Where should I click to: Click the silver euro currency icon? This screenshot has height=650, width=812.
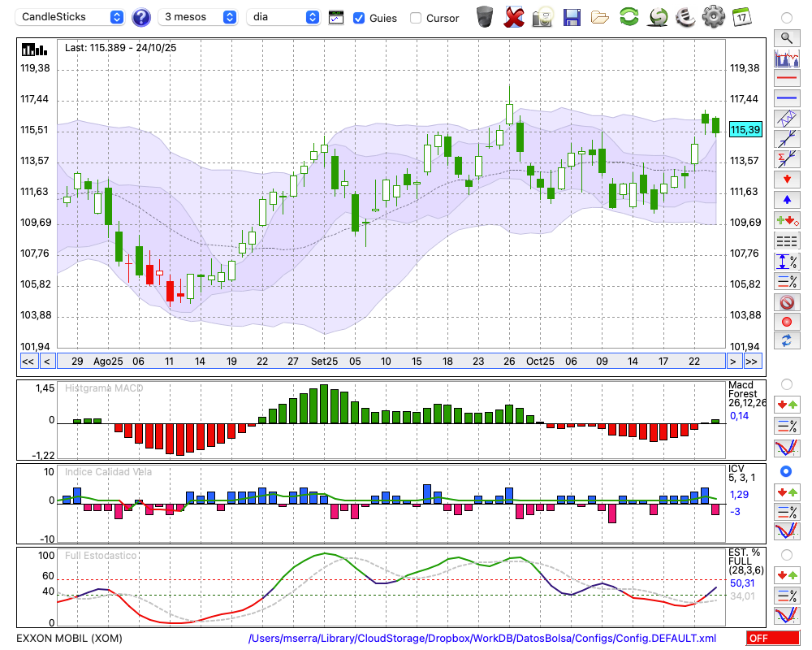pos(685,17)
